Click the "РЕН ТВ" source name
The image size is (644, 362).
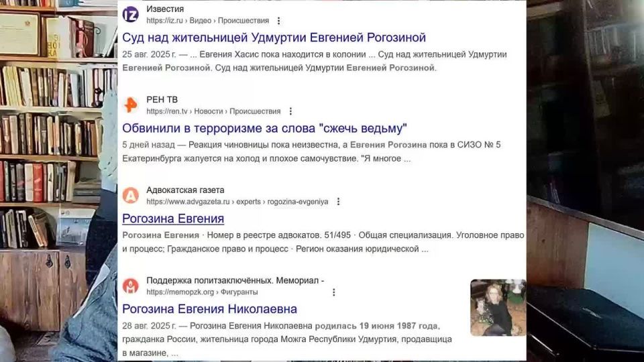(x=162, y=100)
